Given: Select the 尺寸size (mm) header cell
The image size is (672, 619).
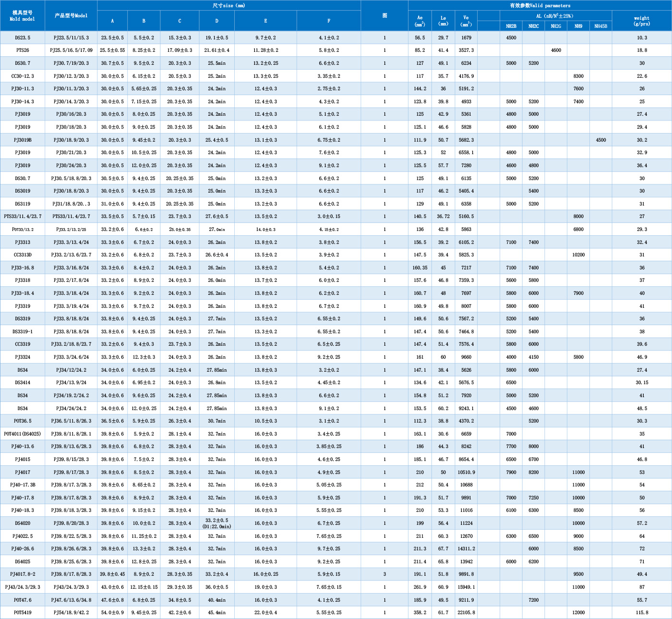Looking at the screenshot, I should point(229,5).
